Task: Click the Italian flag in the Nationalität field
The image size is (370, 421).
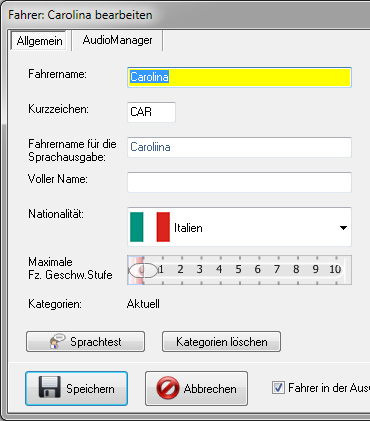Action: click(150, 227)
